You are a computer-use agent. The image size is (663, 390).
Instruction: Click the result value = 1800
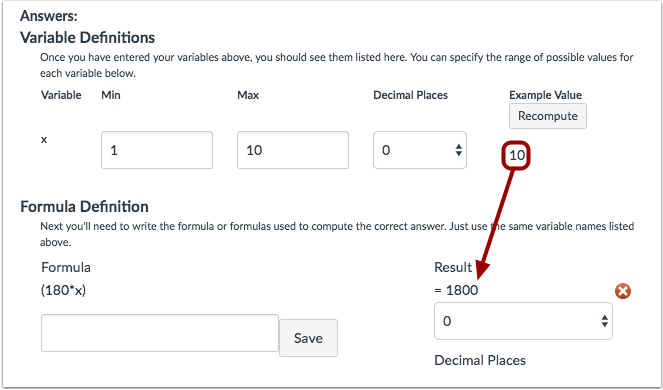coord(456,290)
